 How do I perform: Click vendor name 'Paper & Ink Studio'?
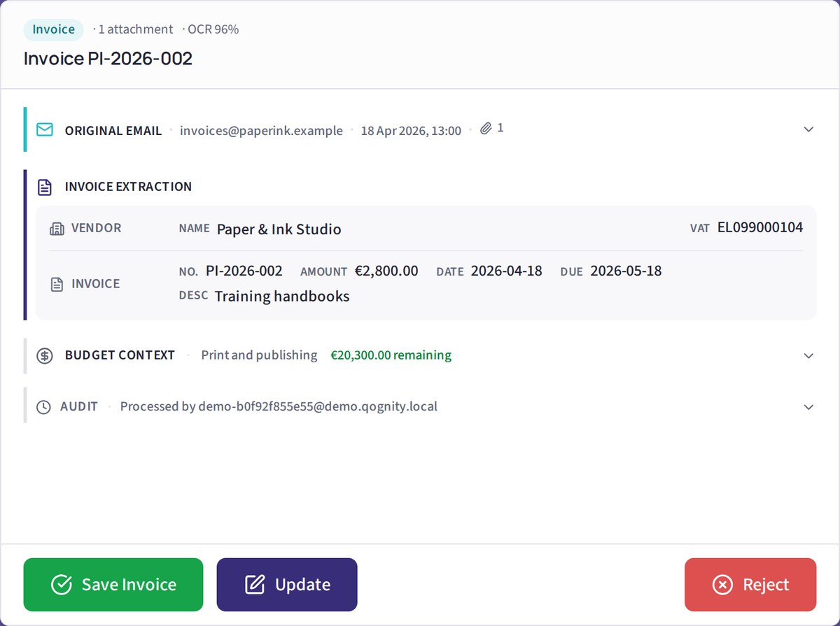pos(279,229)
